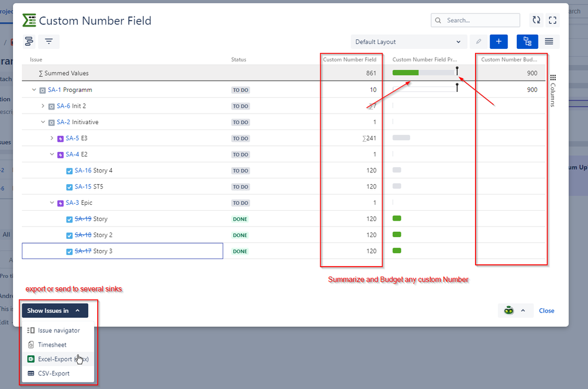This screenshot has width=588, height=389.
Task: Click the SA-17 Story 3 checkbox icon
Action: [69, 252]
